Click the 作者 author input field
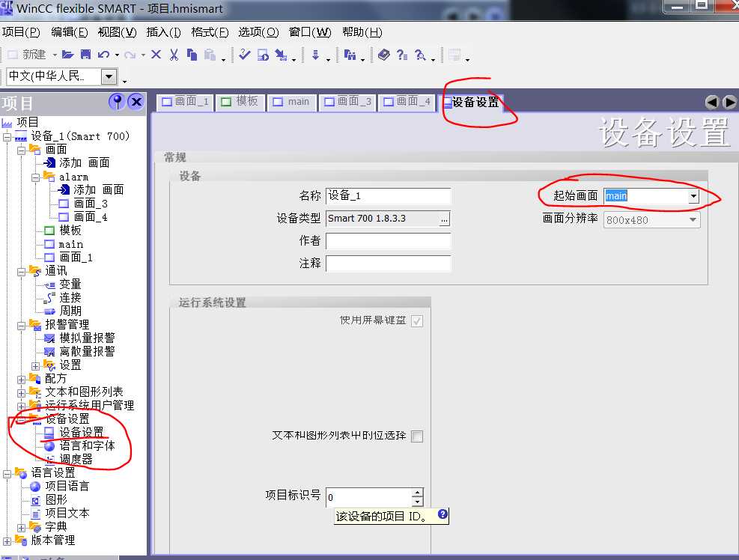Viewport: 739px width, 560px height. (x=389, y=241)
